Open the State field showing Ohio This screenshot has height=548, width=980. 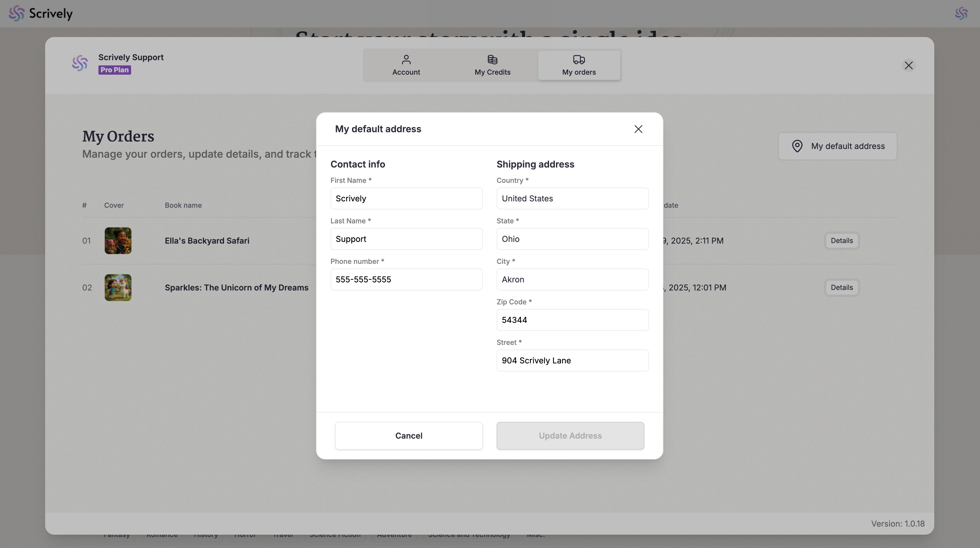coord(572,239)
